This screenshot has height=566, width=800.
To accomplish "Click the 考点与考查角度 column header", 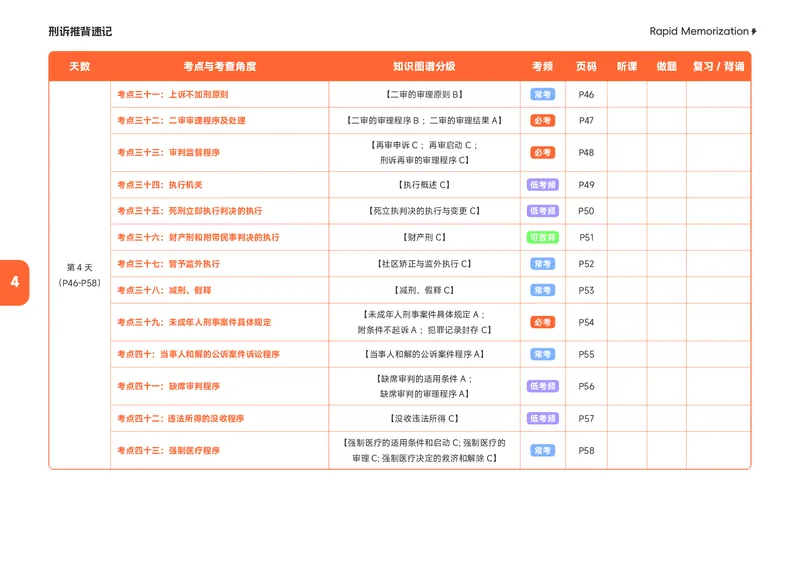I will pyautogui.click(x=219, y=66).
